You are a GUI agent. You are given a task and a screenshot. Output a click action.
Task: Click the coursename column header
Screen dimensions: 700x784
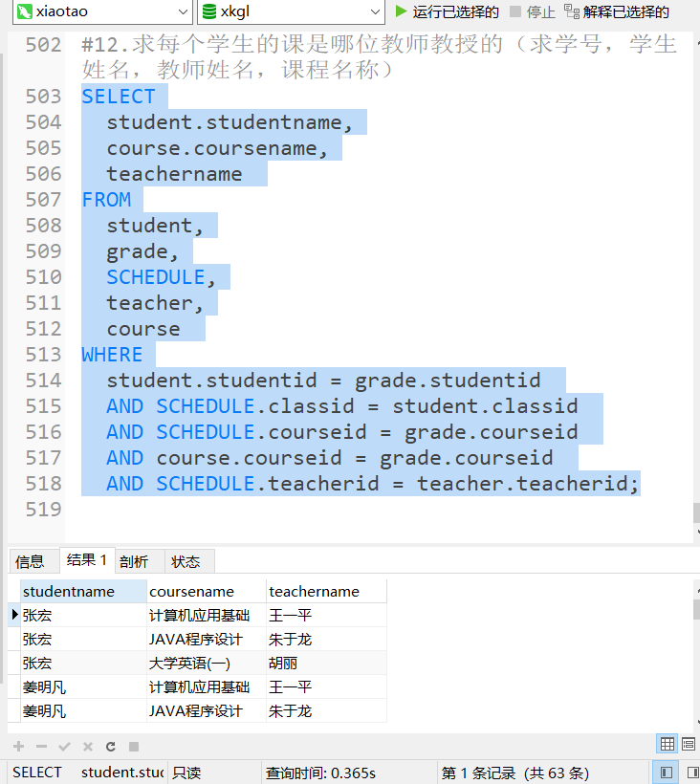207,592
